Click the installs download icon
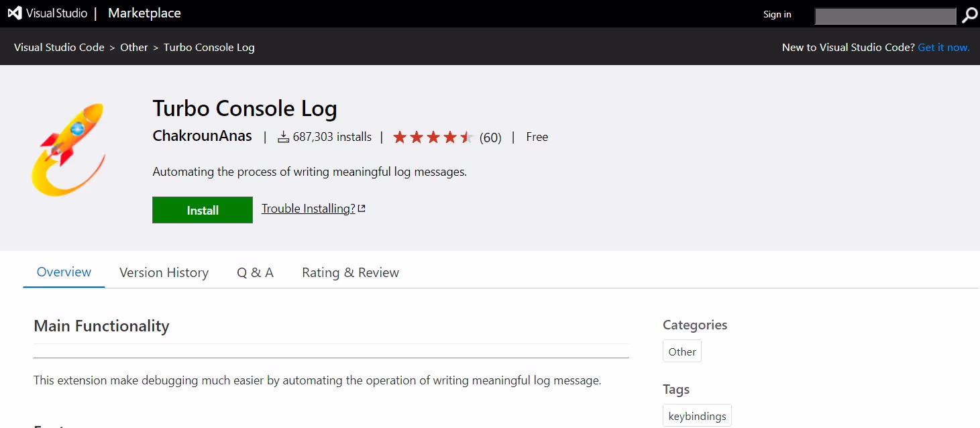The height and width of the screenshot is (428, 980). tap(284, 137)
